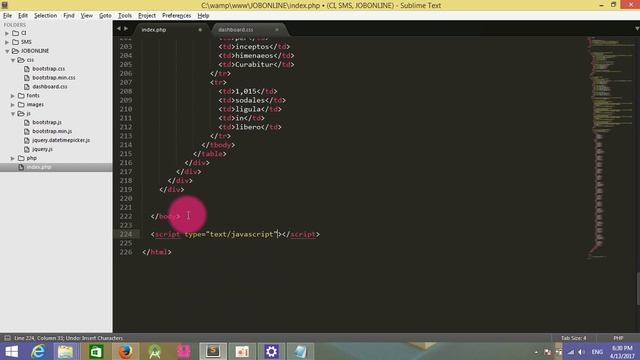Click the fonts folder icon
This screenshot has height=360, width=640.
coord(21,96)
